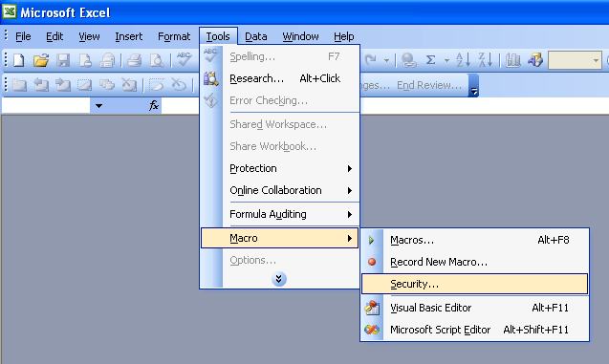The width and height of the screenshot is (609, 364).
Task: Click the Show All Comments icon
Action: (106, 84)
